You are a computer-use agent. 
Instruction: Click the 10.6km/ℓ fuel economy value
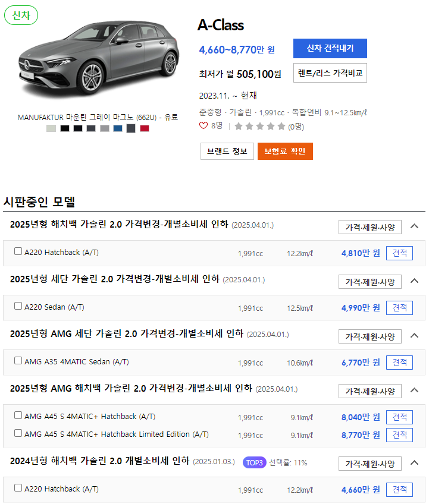coord(300,363)
